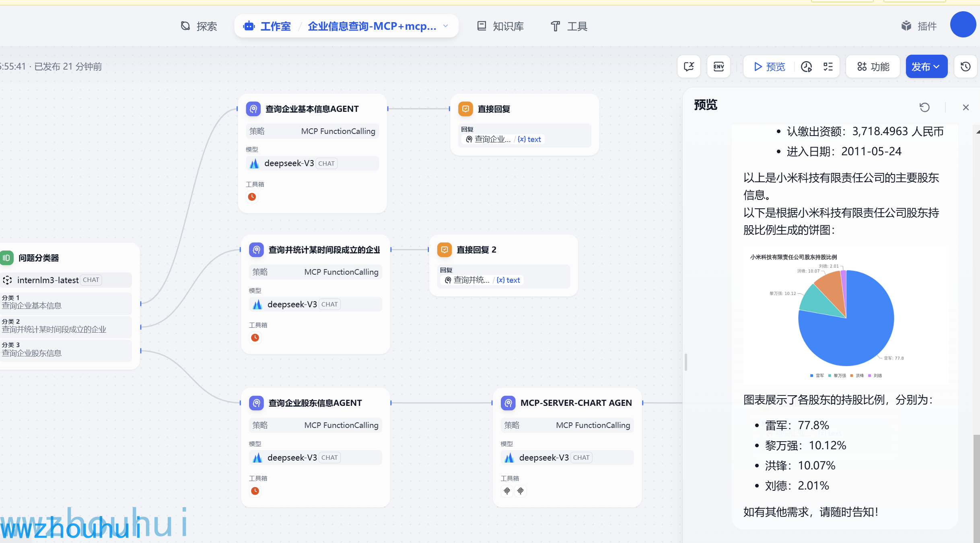Click strategy row in MCP-SERVER-CHART AGENT node
This screenshot has width=980, height=543.
[568, 425]
